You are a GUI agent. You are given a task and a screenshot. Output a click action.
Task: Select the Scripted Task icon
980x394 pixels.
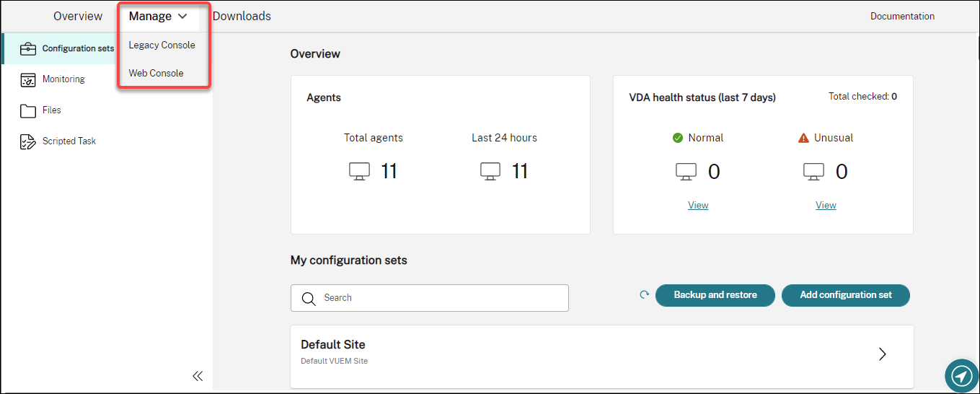click(x=28, y=141)
